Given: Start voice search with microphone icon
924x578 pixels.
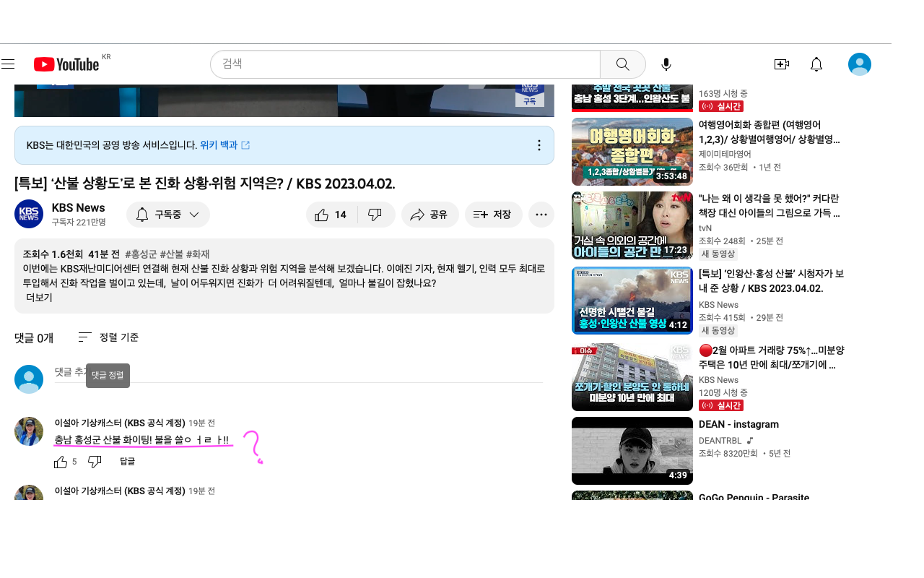Looking at the screenshot, I should point(666,64).
